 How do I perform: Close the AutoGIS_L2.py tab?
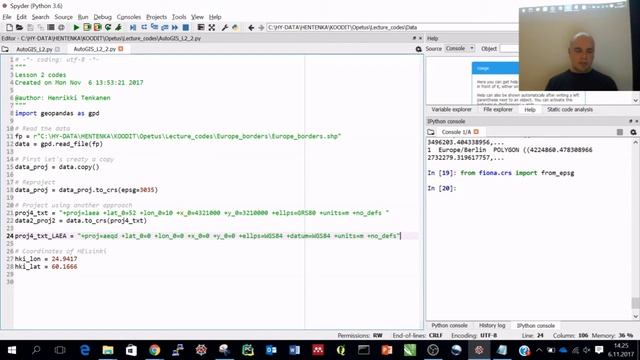(58, 49)
